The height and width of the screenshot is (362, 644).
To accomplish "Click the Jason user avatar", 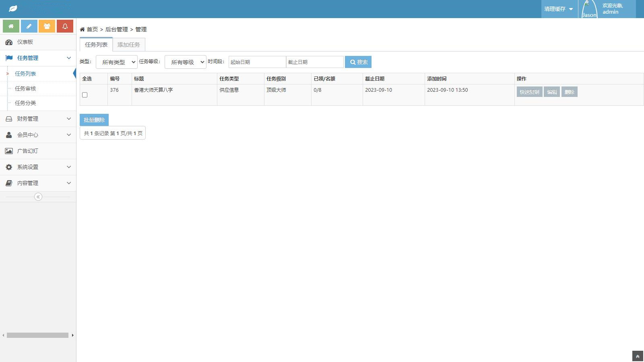I will click(589, 9).
